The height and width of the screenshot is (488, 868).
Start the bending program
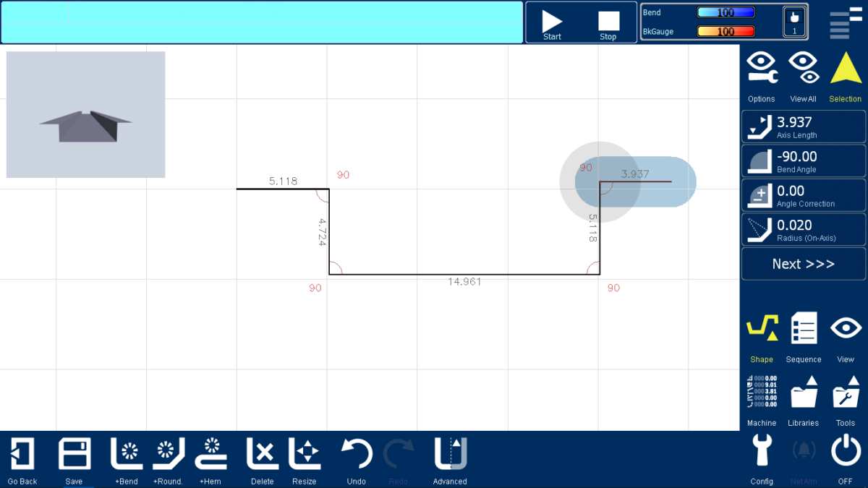click(x=552, y=24)
